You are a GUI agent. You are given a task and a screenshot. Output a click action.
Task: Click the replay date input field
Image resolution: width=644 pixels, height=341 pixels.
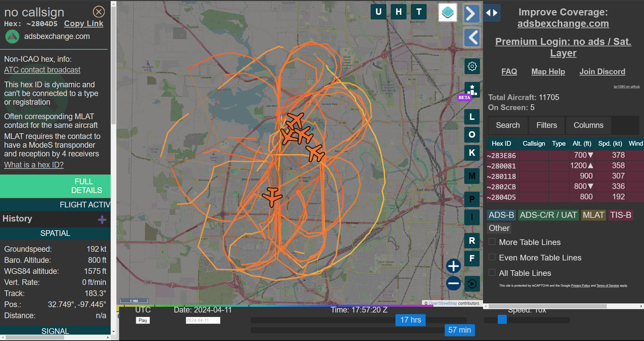203,321
